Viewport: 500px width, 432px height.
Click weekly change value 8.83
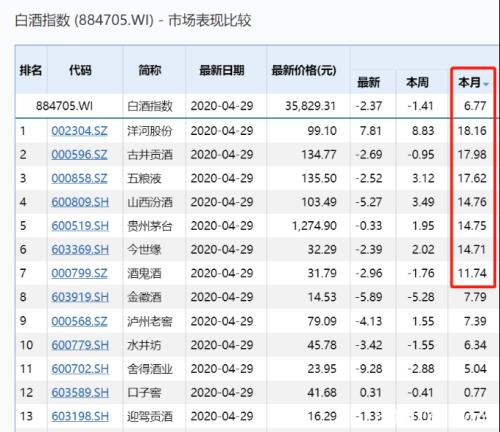tap(423, 131)
